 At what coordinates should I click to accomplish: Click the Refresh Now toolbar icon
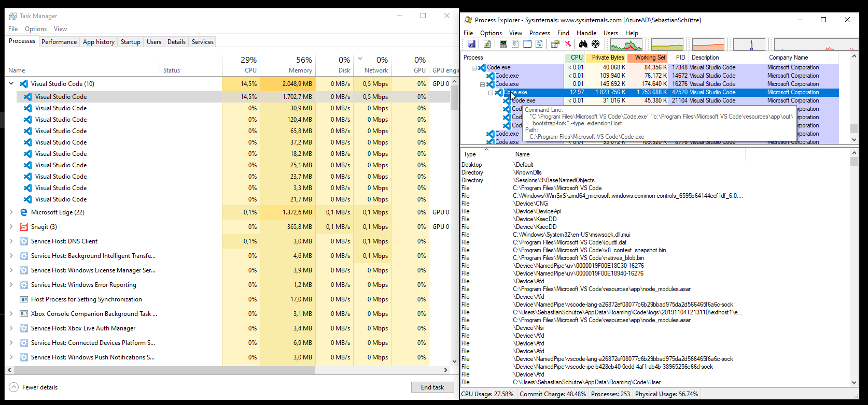(x=487, y=45)
